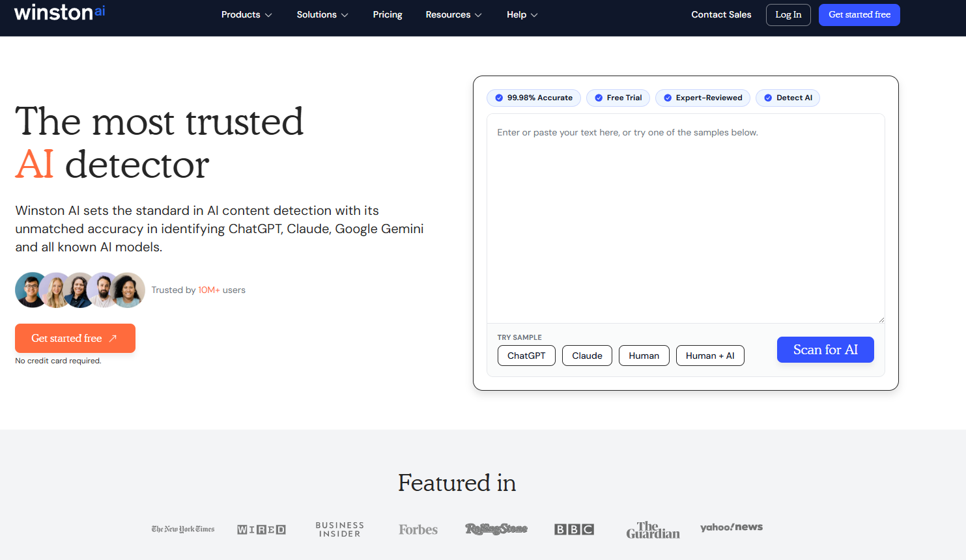Expand the Products dropdown menu
The height and width of the screenshot is (560, 966).
point(247,14)
